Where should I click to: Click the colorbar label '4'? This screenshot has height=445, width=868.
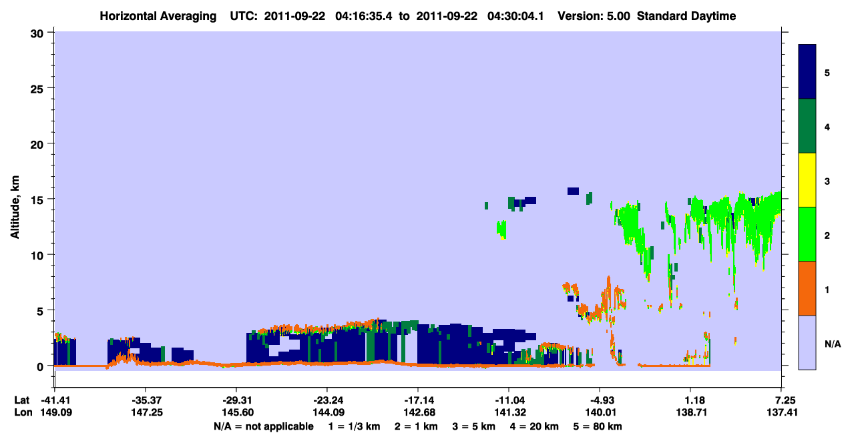click(827, 126)
